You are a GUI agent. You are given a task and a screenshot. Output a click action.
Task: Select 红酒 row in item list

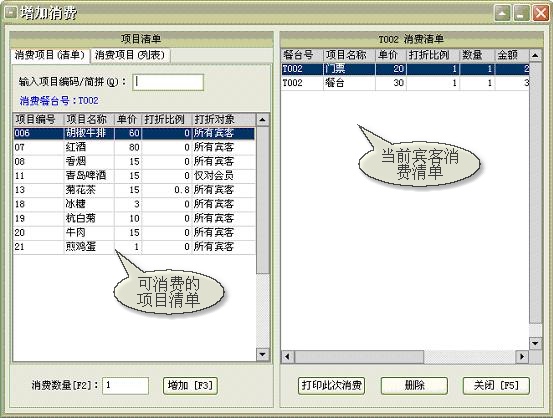134,147
